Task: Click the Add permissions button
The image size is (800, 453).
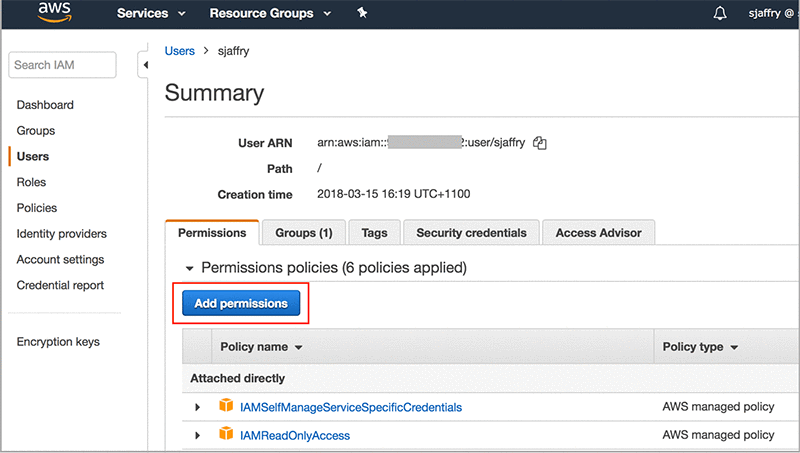Action: tap(241, 303)
